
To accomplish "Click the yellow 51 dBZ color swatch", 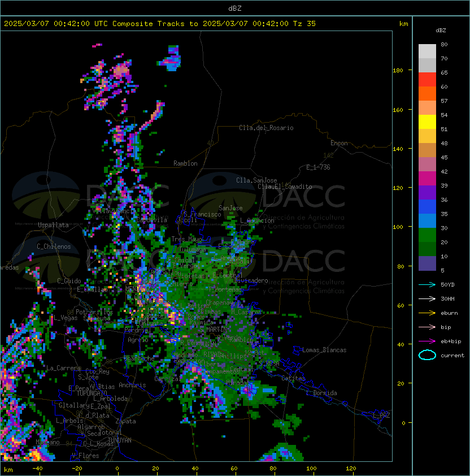I will pyautogui.click(x=427, y=122).
